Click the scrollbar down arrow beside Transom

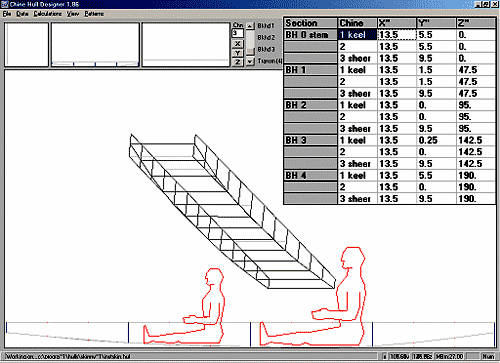click(x=250, y=62)
